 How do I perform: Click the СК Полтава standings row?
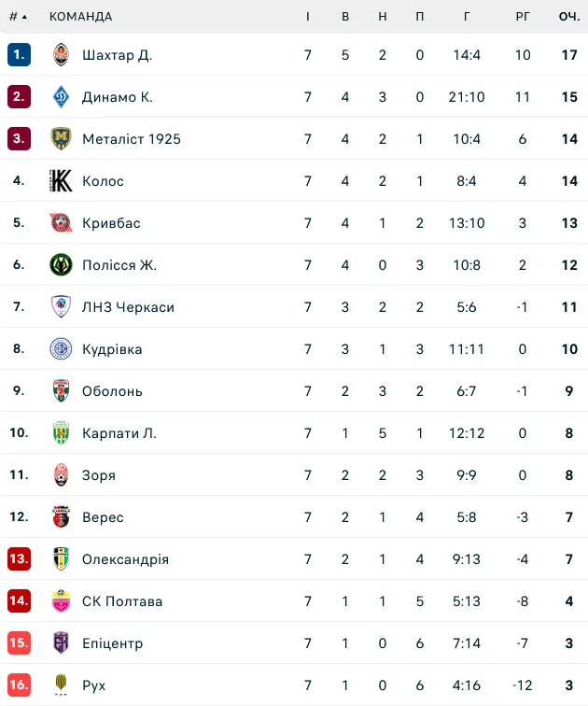pyautogui.click(x=294, y=601)
